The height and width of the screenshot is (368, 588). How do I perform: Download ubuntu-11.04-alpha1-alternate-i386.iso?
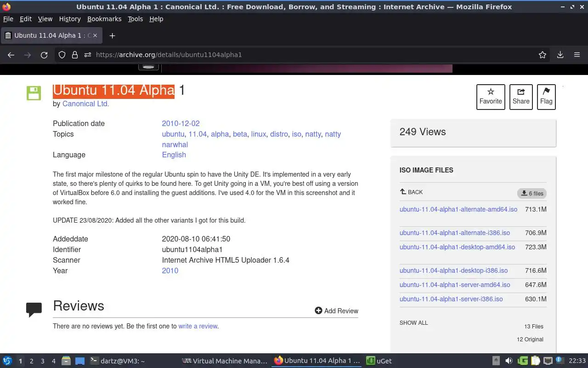(x=455, y=233)
